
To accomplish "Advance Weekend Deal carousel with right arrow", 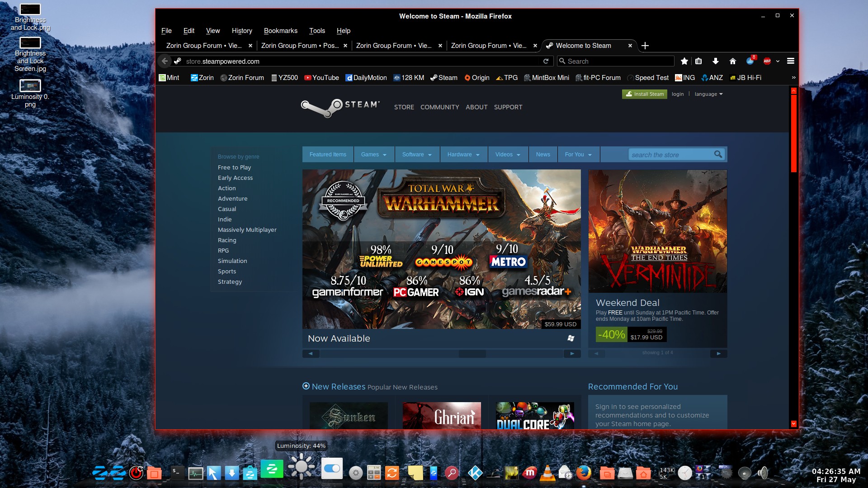I will [x=718, y=353].
